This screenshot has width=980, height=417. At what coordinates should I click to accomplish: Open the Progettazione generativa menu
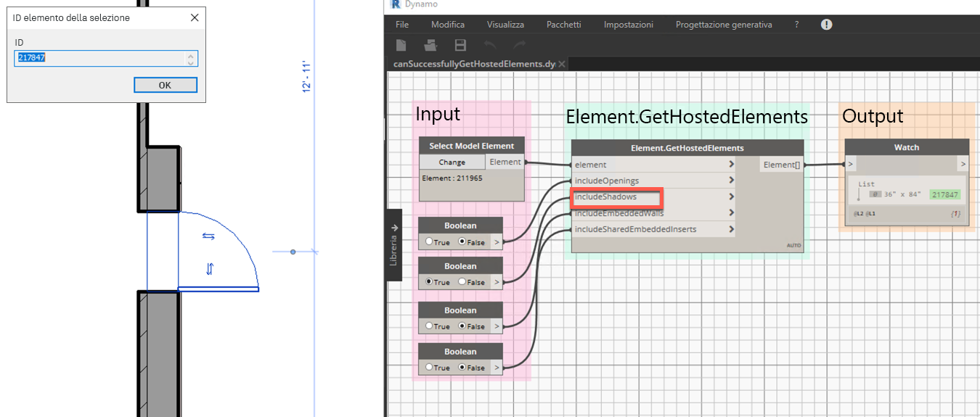click(x=724, y=25)
